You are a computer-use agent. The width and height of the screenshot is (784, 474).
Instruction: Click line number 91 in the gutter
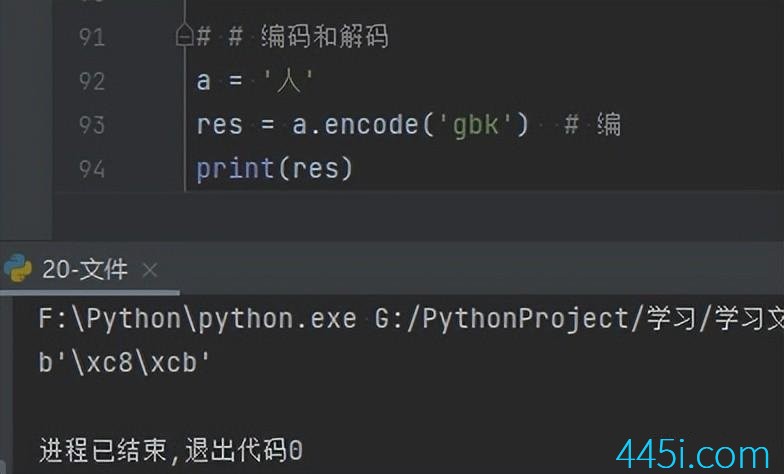click(x=92, y=37)
